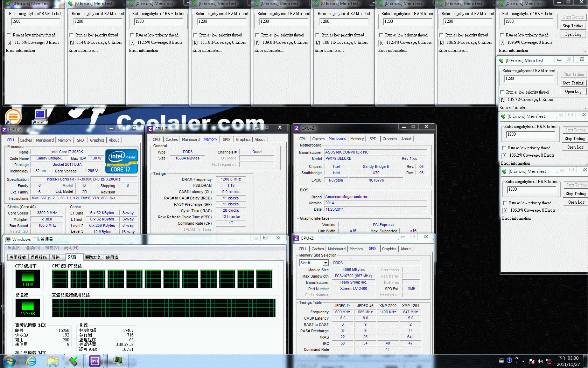The height and width of the screenshot is (368, 588).
Task: Click the Windows Task Manager title bar icon
Action: 8,239
